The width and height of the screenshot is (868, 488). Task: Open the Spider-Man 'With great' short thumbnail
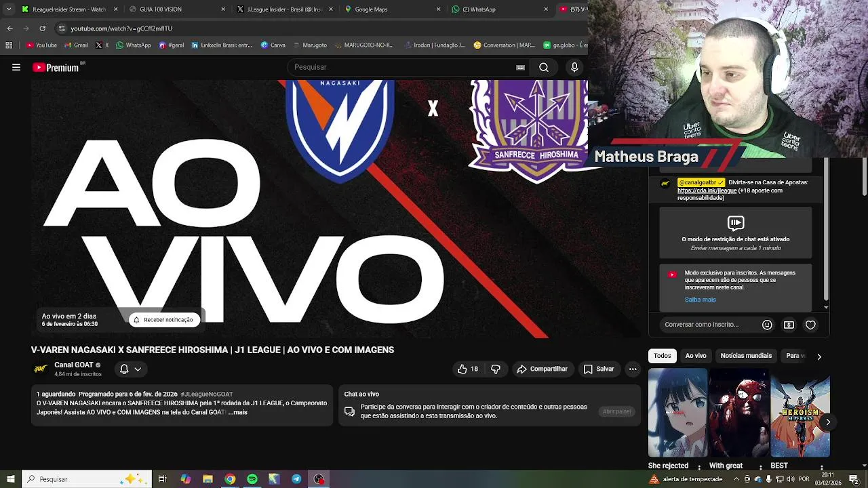[x=738, y=413]
